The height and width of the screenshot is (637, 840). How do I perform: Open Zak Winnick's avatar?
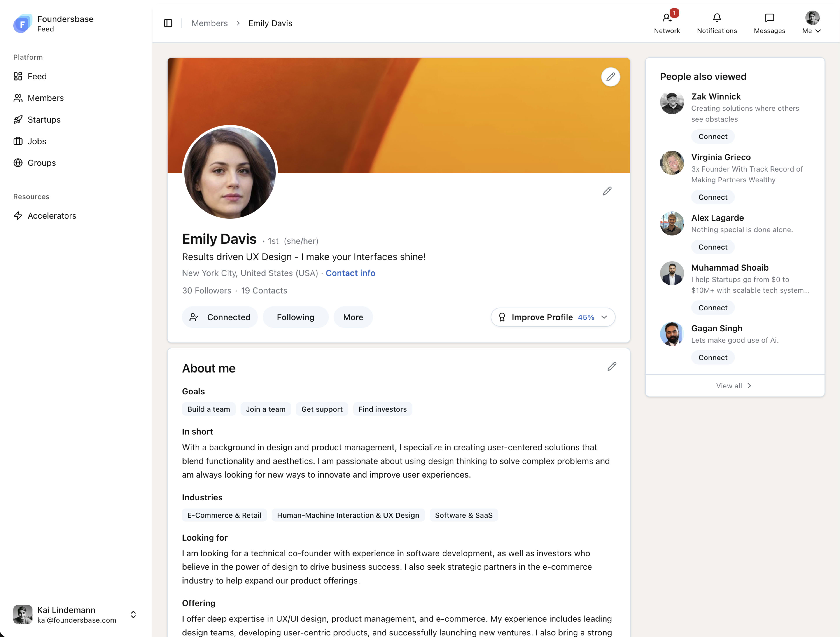(x=671, y=103)
